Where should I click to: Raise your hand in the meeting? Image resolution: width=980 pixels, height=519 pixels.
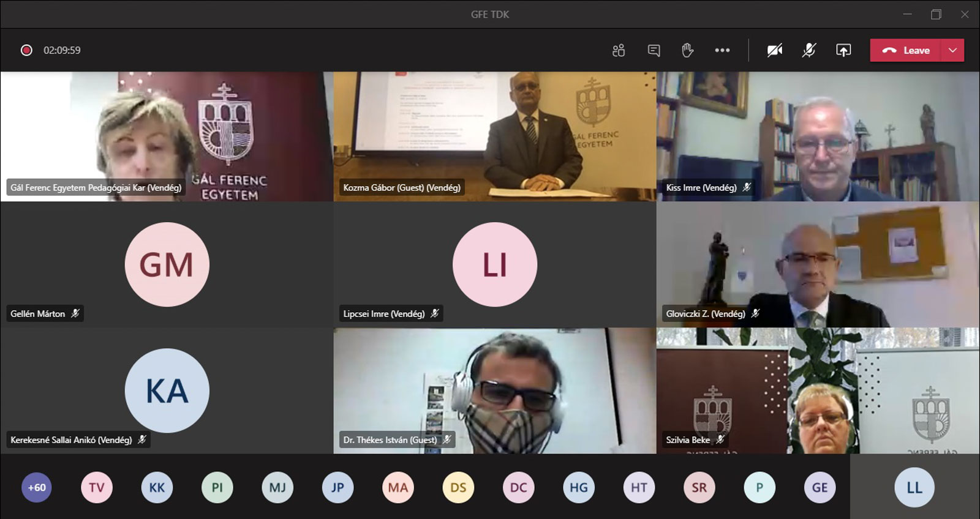click(x=687, y=50)
